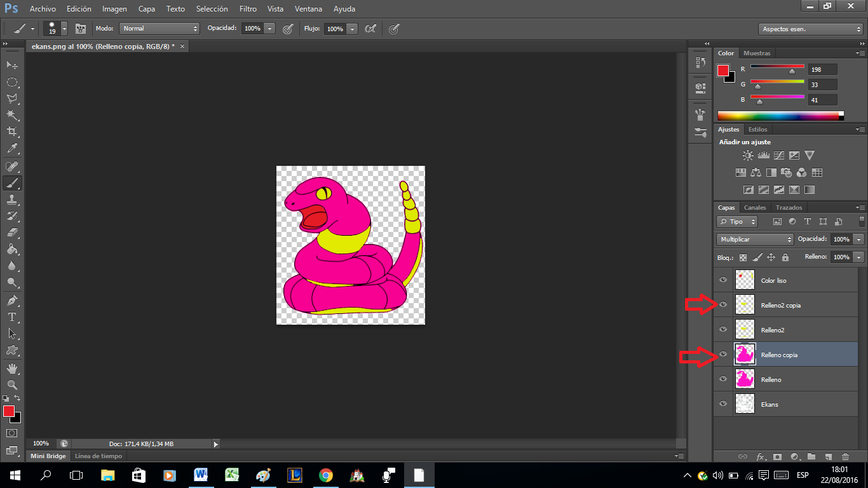868x488 pixels.
Task: Delete layer with trash icon
Action: (x=845, y=456)
